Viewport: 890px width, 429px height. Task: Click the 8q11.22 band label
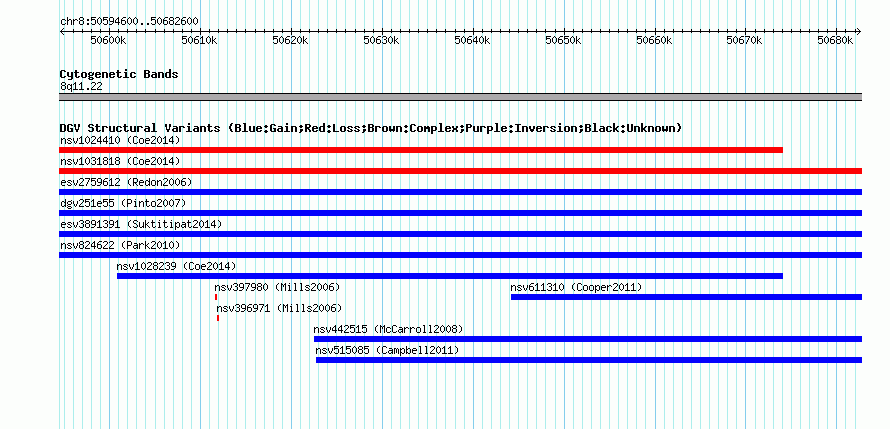[x=81, y=87]
